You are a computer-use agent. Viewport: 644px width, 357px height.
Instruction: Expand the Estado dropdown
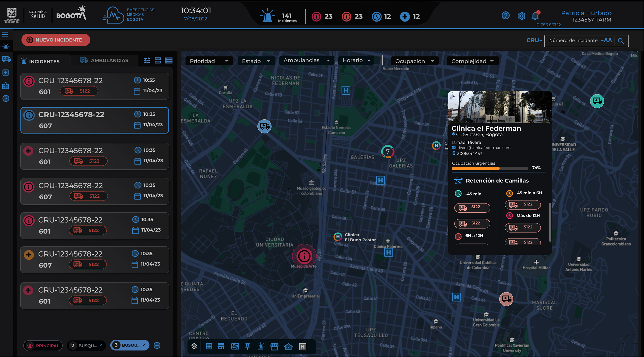click(256, 61)
